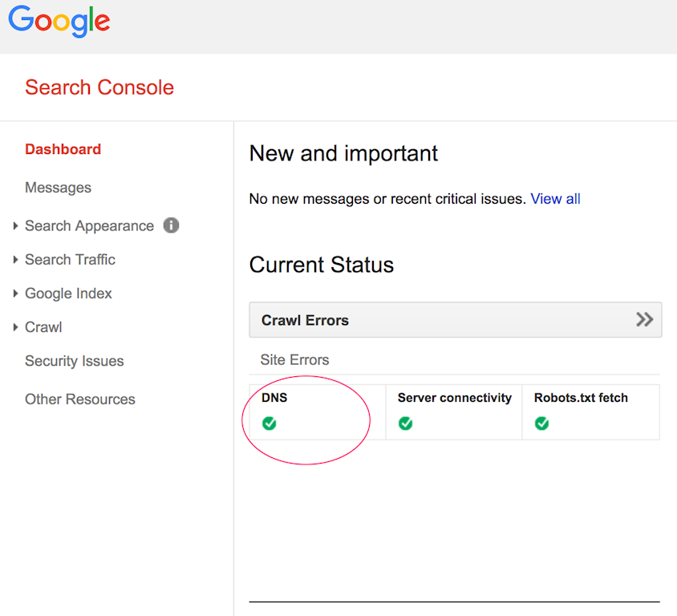Click the double chevron on Crawl Errors
Image resolution: width=677 pixels, height=616 pixels.
[644, 320]
